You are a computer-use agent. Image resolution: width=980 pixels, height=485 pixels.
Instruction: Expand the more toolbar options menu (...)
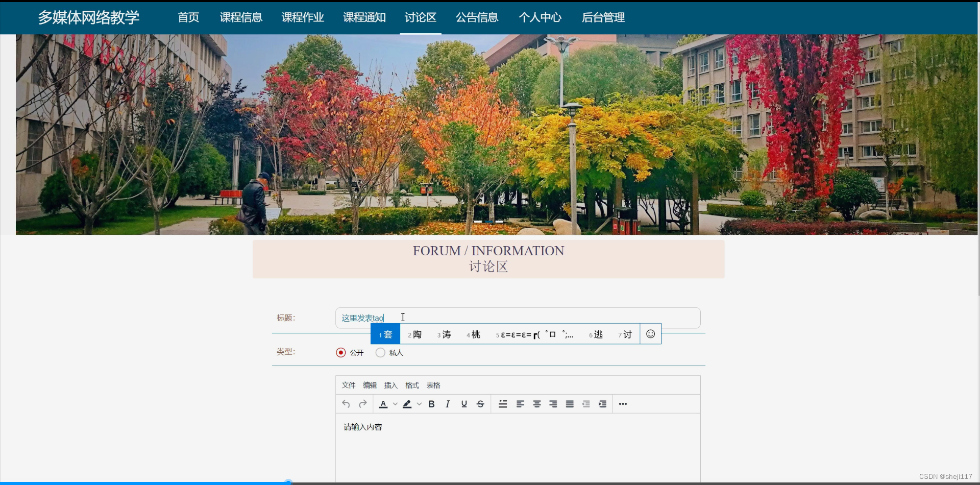tap(622, 403)
